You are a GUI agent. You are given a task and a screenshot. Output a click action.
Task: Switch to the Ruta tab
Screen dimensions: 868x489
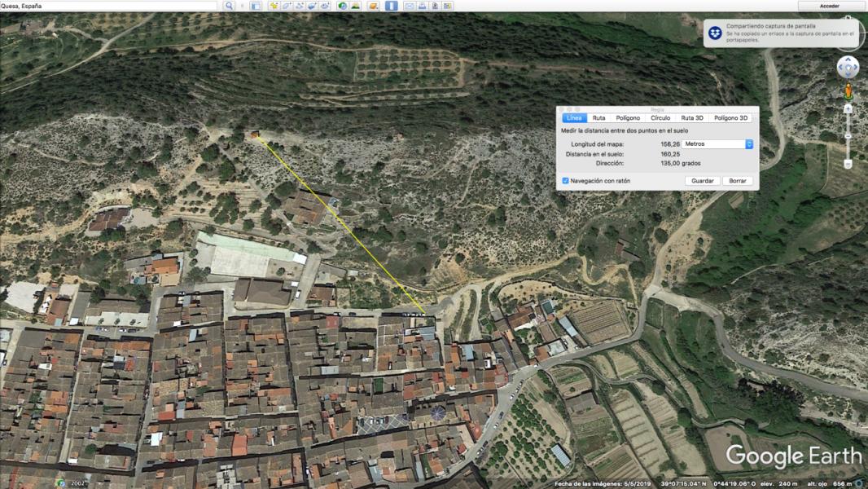pos(598,118)
